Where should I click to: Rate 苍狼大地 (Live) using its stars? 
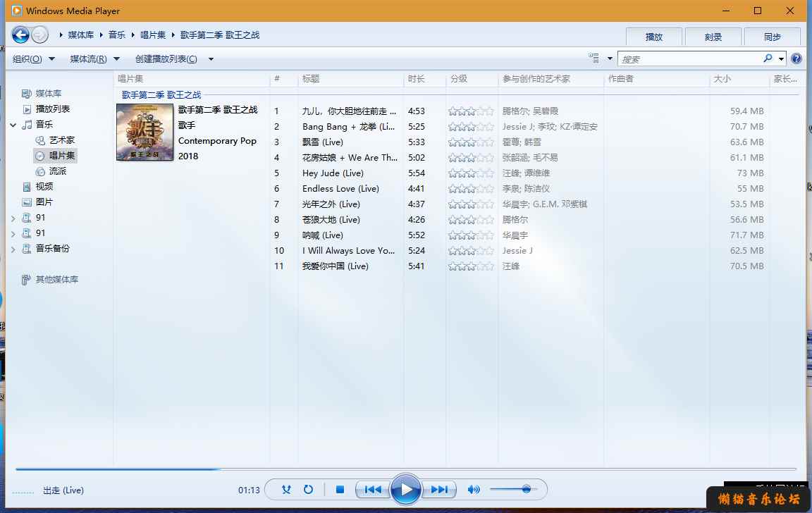471,219
